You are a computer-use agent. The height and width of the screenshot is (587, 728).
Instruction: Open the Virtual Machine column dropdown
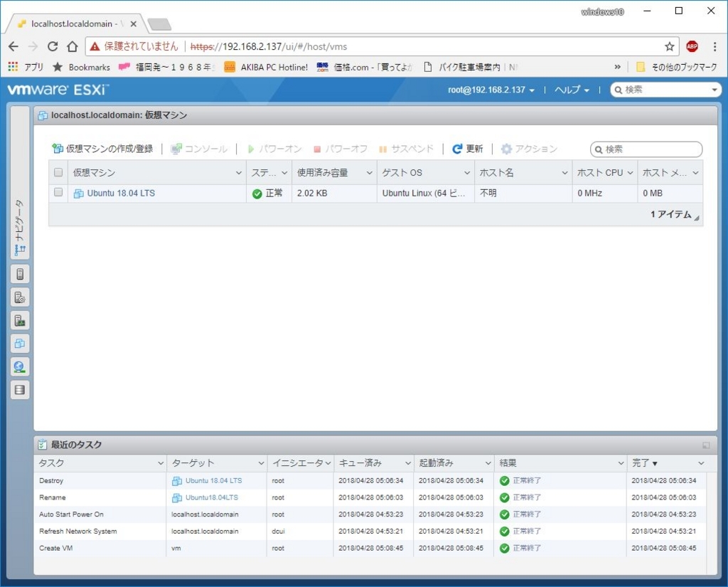click(x=239, y=173)
